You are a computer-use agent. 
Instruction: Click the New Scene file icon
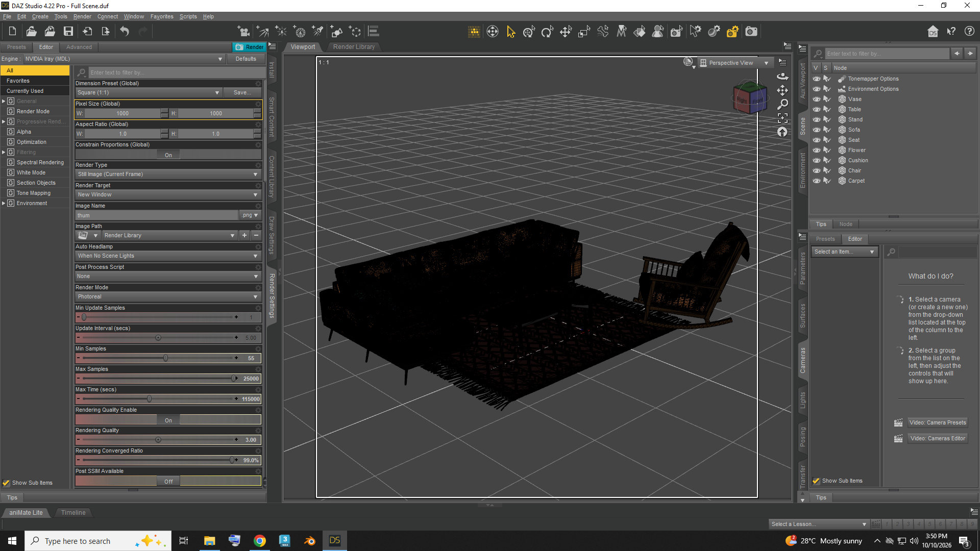(12, 32)
